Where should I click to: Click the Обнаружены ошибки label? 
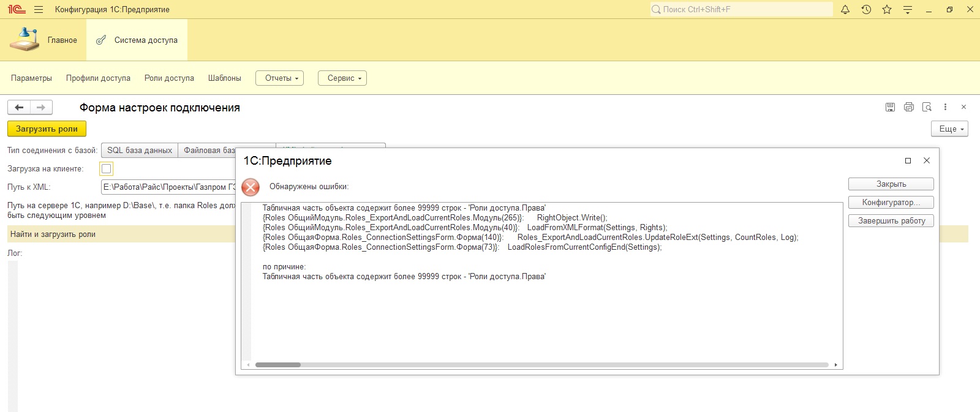point(309,187)
